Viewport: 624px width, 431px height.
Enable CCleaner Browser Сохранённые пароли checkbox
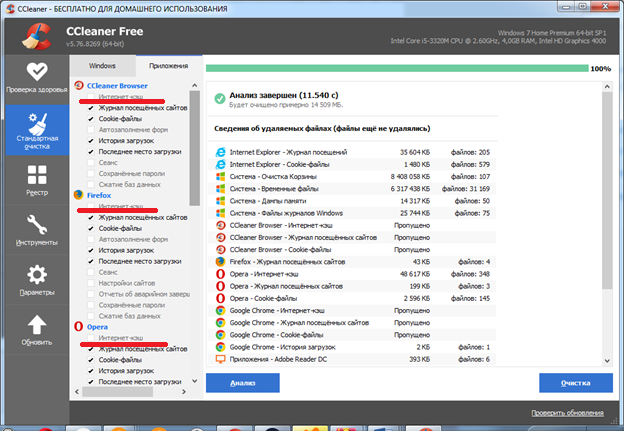tap(91, 174)
